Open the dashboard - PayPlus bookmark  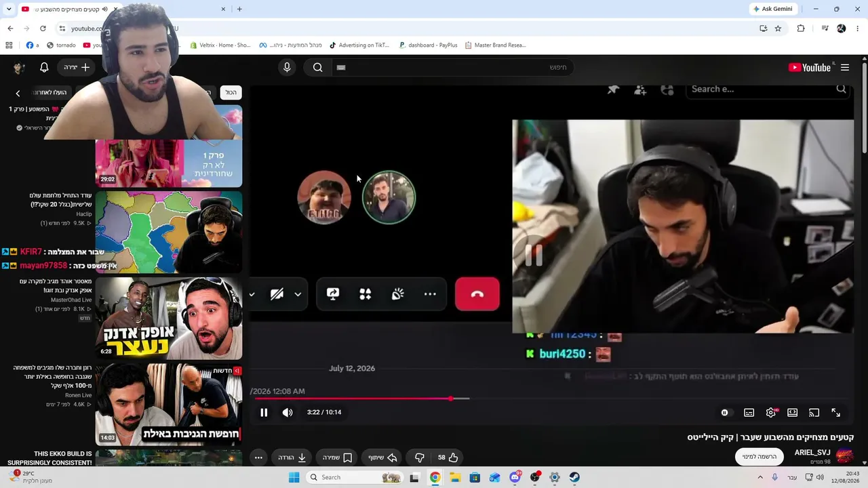click(x=429, y=45)
